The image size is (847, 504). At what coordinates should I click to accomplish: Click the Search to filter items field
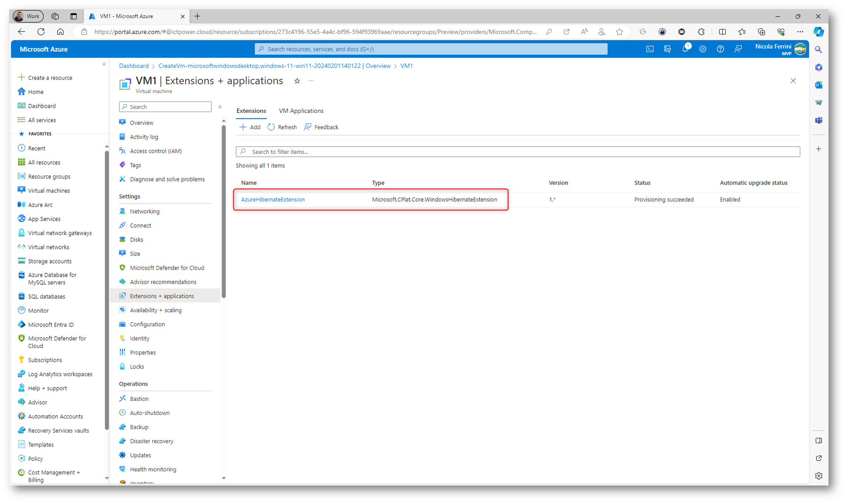(518, 152)
